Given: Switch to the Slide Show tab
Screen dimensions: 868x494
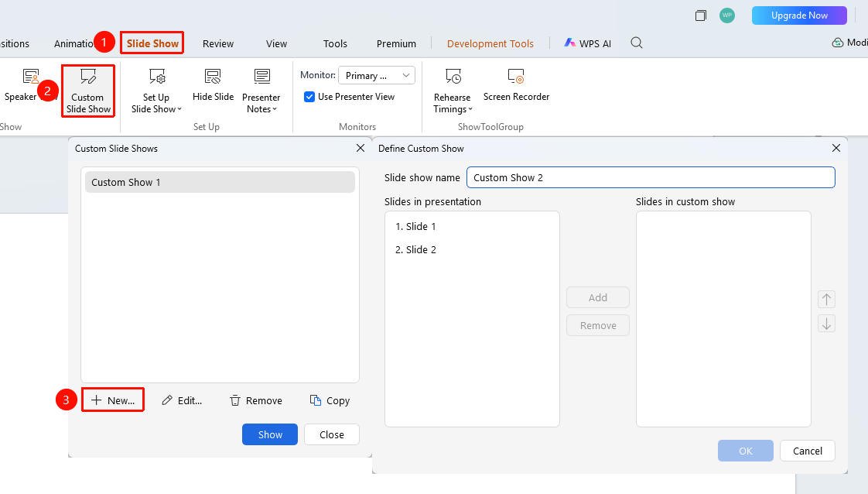Looking at the screenshot, I should click(152, 43).
